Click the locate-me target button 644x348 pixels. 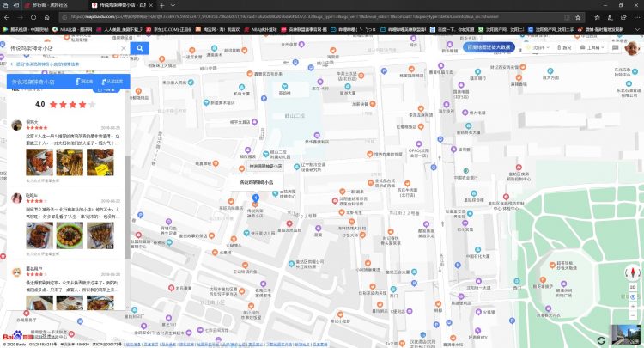[x=633, y=297]
